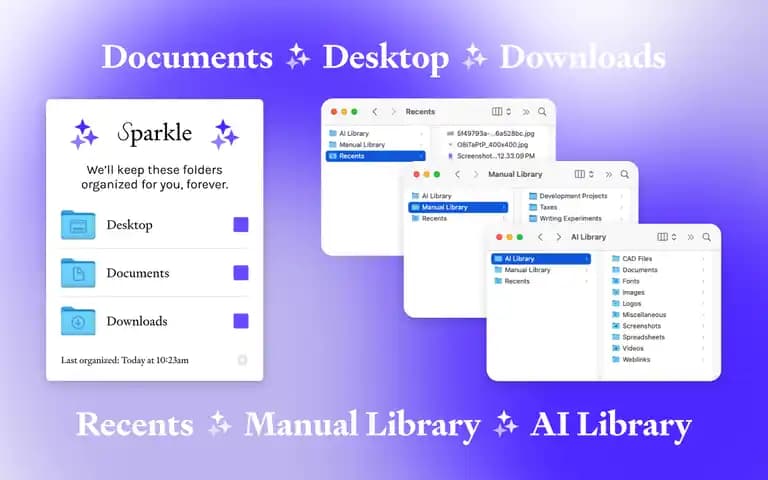
Task: Click the Downloads folder icon in Sparkle
Action: (x=78, y=321)
